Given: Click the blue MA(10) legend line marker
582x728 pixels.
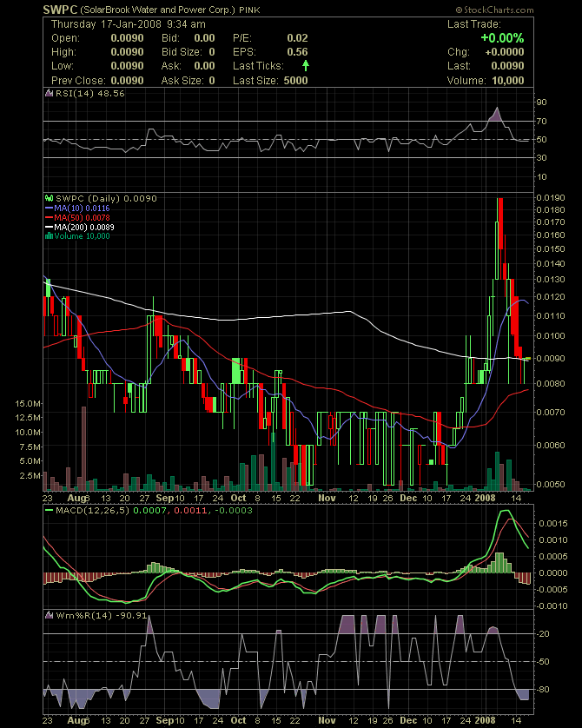Looking at the screenshot, I should [49, 208].
